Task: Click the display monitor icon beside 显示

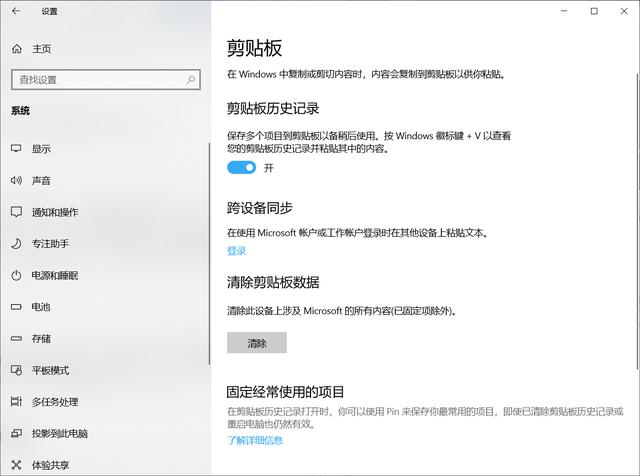Action: pyautogui.click(x=16, y=149)
